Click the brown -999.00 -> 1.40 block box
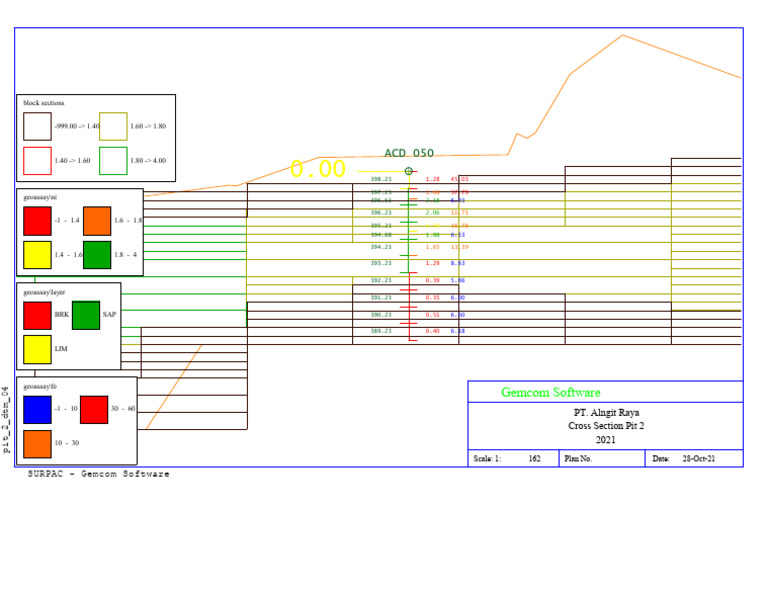Viewport: 768px width, 594px height. pos(37,126)
